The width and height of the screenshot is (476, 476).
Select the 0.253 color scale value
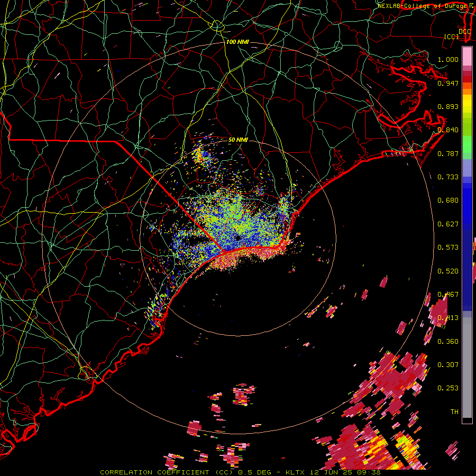point(448,388)
